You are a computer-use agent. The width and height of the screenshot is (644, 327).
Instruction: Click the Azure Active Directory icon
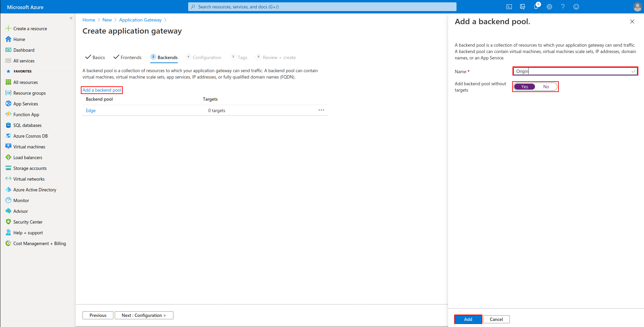(x=8, y=190)
